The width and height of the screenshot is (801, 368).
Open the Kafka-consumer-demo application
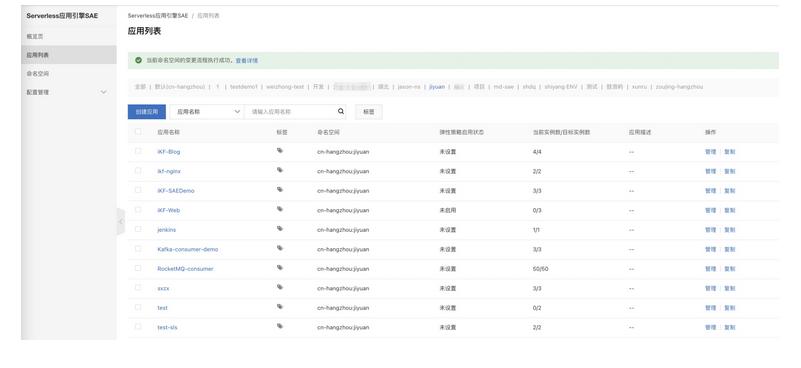[187, 249]
